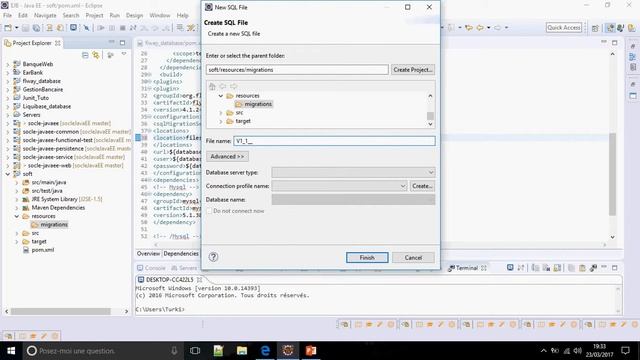Switch to Java EE perspective icon

610,28
